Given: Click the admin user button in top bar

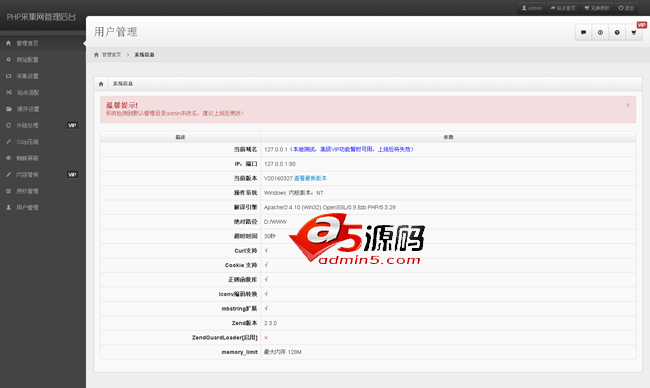Looking at the screenshot, I should click(532, 8).
